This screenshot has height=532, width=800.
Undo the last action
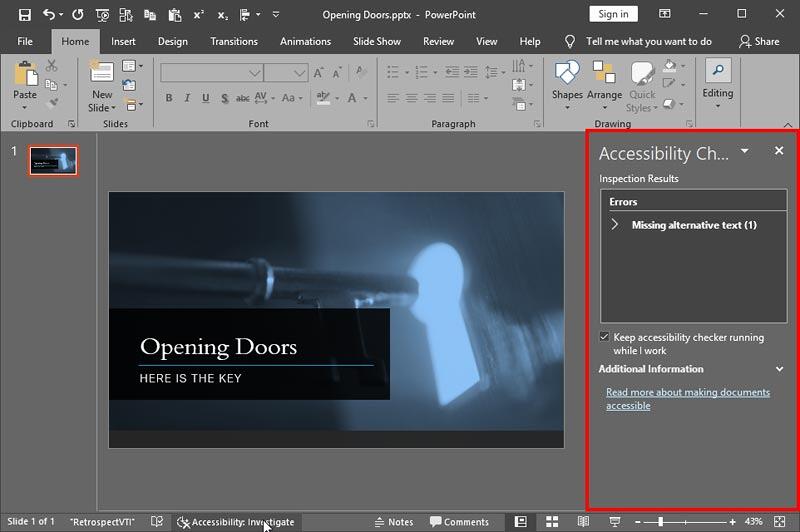coord(48,15)
